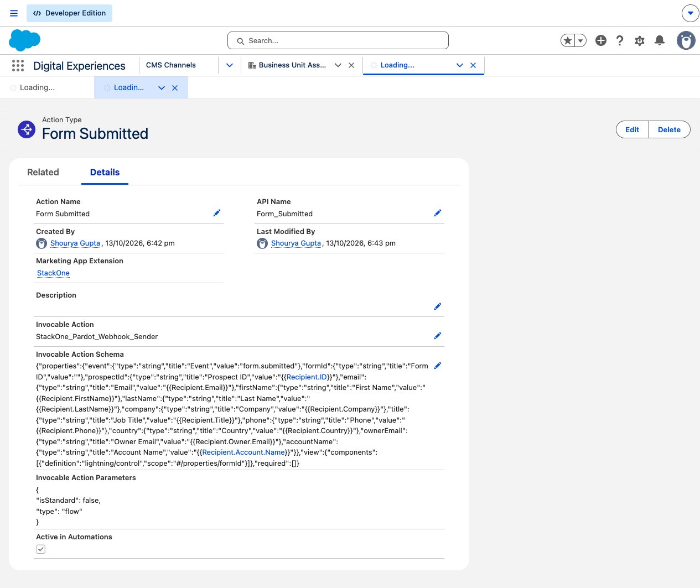700x588 pixels.
Task: Edit Invocable Action with pencil icon
Action: click(x=438, y=336)
